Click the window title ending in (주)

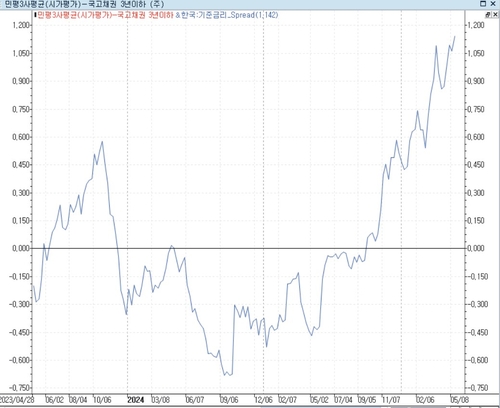(x=85, y=4)
